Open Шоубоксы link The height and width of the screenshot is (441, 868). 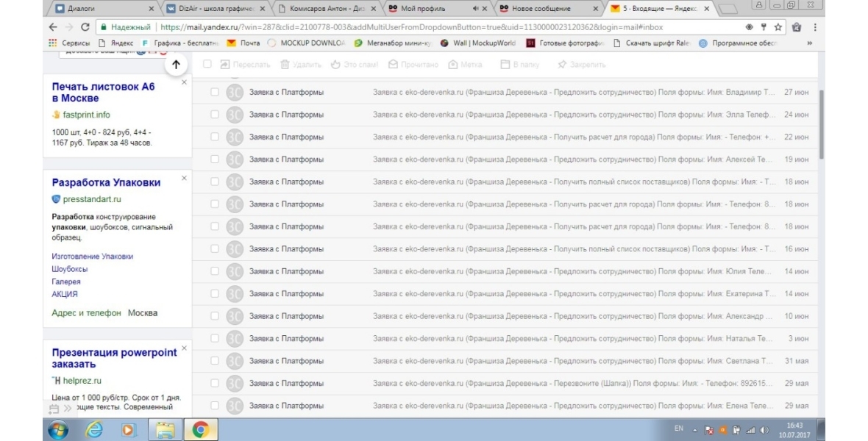(70, 269)
